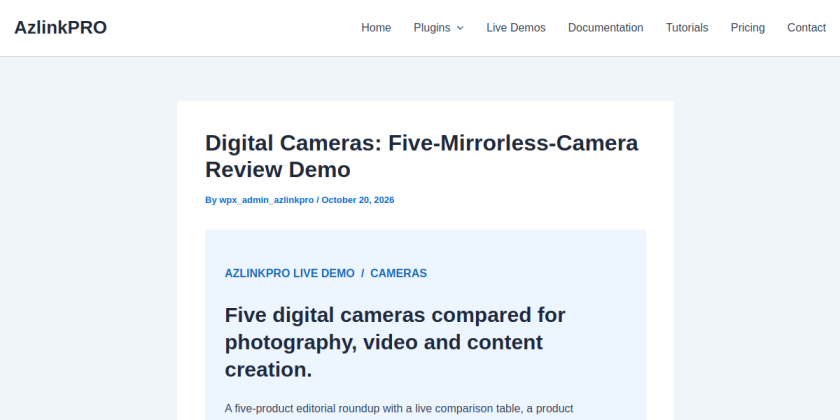The height and width of the screenshot is (420, 840).
Task: Go to the Home menu item
Action: click(376, 28)
